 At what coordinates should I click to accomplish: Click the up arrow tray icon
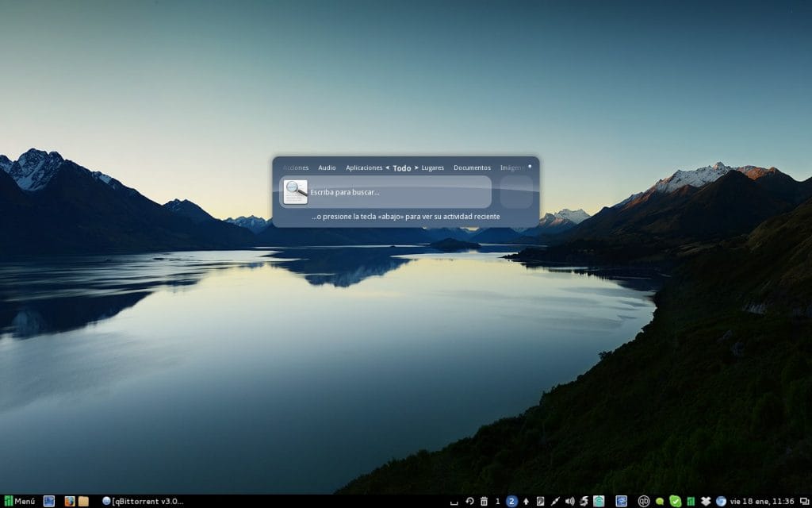coord(527,502)
